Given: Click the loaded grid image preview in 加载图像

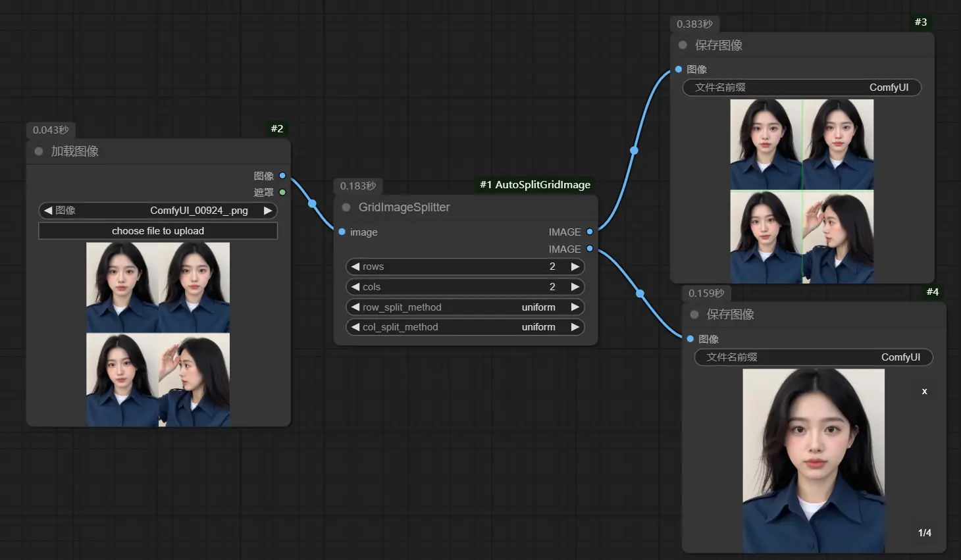Looking at the screenshot, I should (158, 334).
